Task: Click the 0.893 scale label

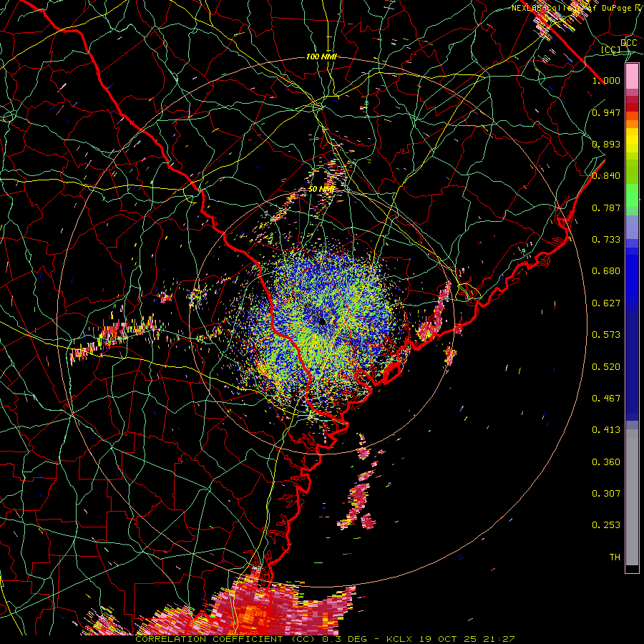Action: 606,144
